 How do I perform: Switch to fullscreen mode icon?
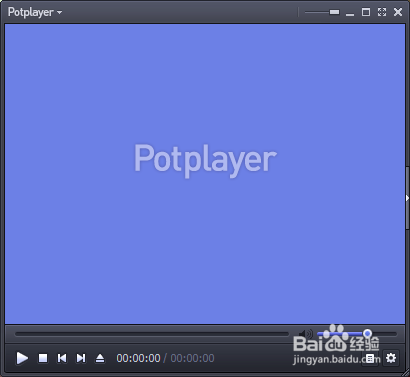point(382,12)
